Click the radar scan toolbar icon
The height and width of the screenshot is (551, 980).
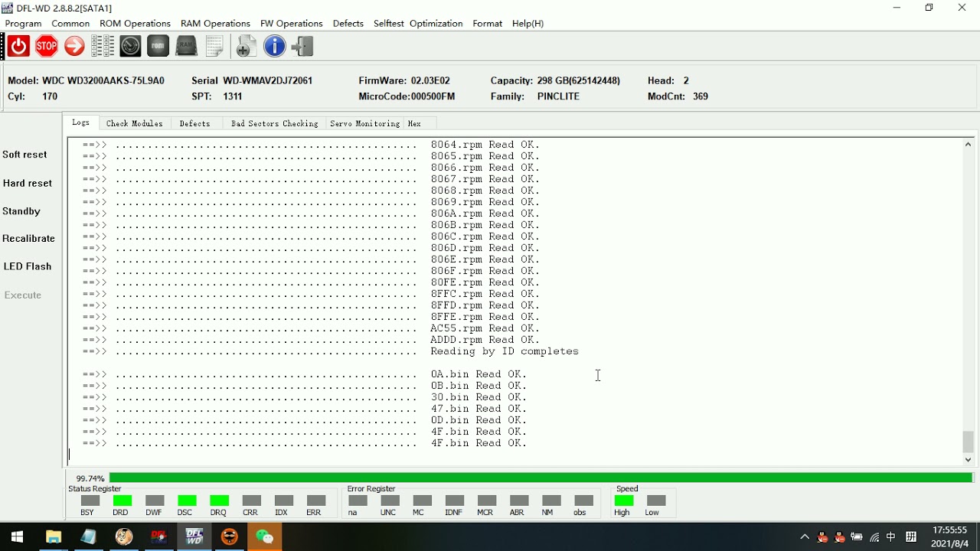point(130,47)
